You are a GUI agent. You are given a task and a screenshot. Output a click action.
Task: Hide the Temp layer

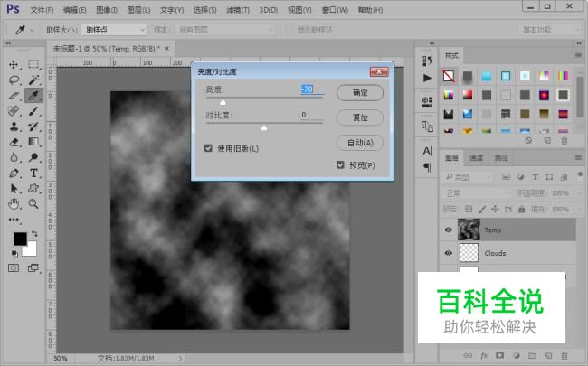(448, 230)
